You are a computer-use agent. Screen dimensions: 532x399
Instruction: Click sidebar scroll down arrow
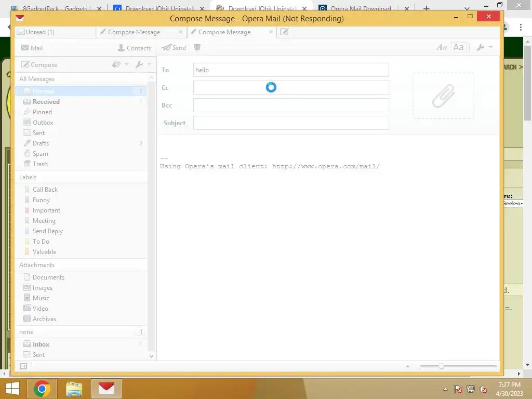pyautogui.click(x=151, y=356)
